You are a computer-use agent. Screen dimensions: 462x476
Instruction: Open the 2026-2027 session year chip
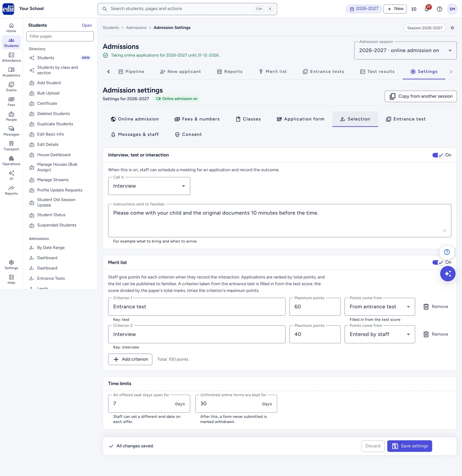click(364, 9)
